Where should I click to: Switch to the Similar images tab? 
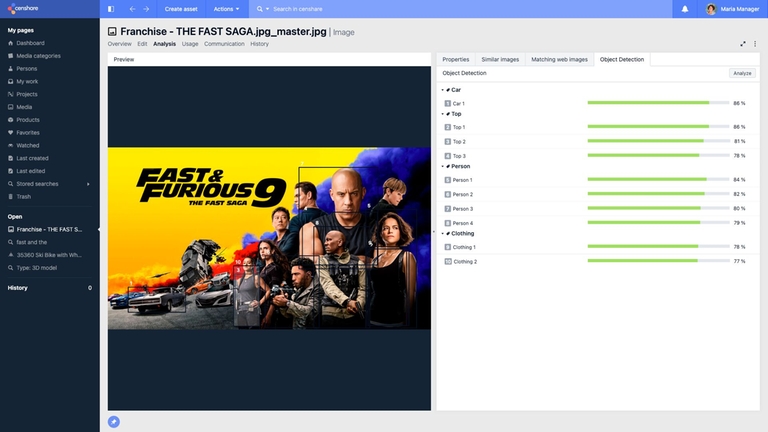tap(500, 59)
